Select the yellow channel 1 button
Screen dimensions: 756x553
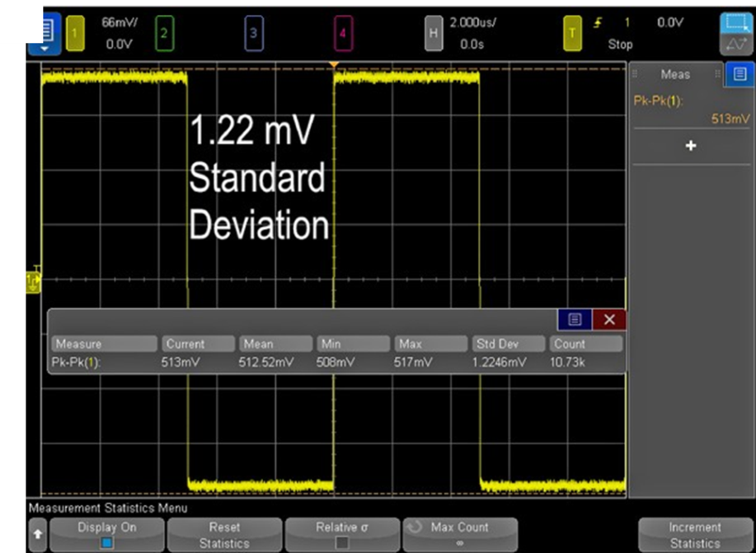pos(73,34)
